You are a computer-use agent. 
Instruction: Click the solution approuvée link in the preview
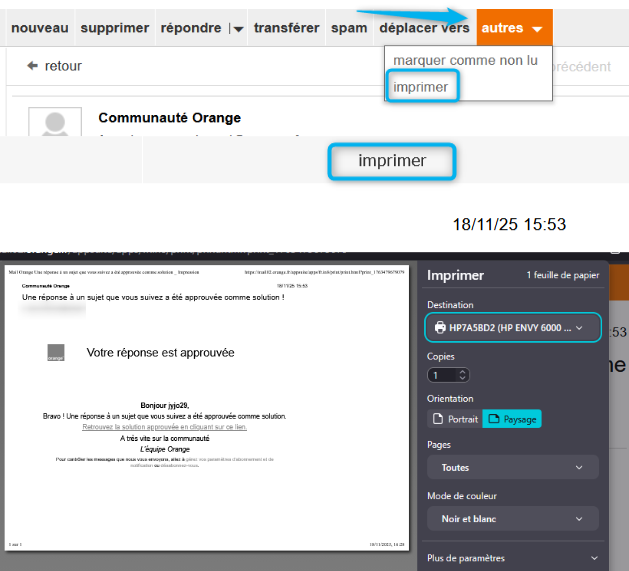164,427
